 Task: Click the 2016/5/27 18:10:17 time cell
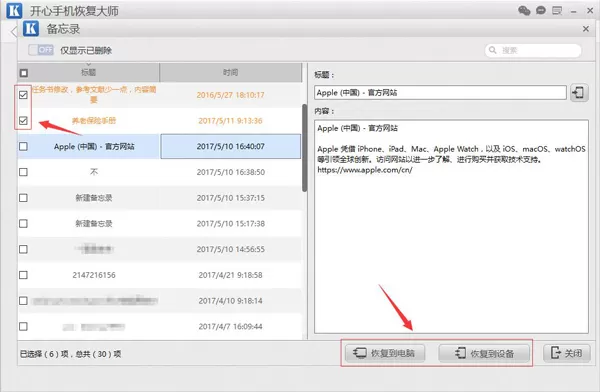230,95
